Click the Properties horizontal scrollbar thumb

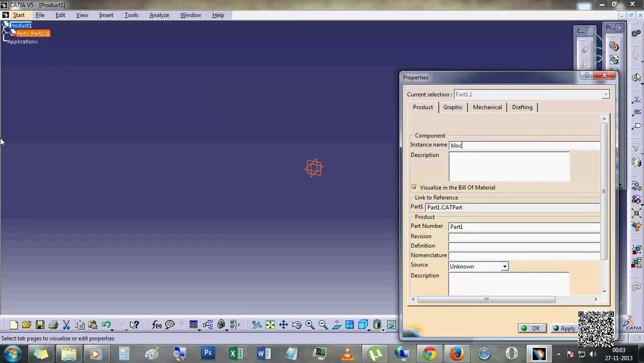tap(486, 299)
